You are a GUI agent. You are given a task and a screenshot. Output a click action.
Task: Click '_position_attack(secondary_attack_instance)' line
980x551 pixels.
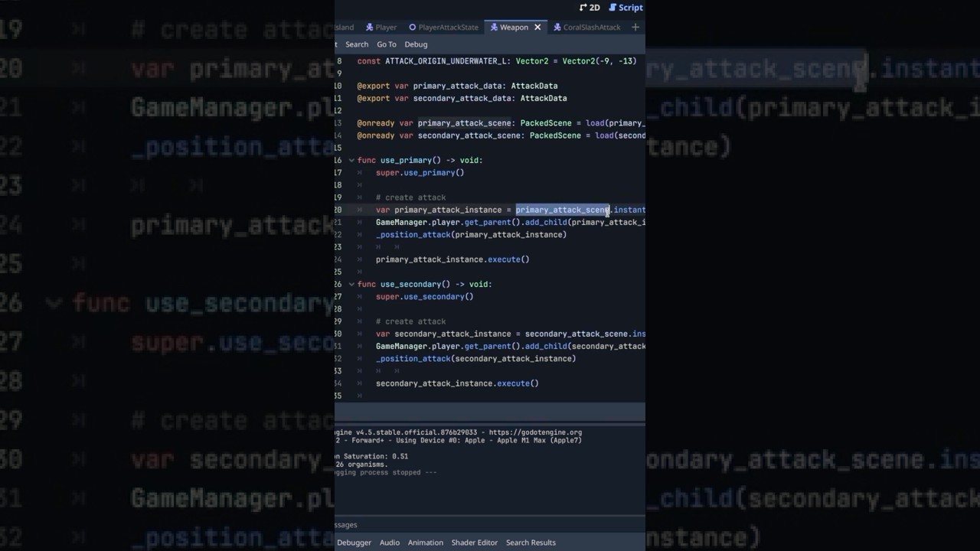(x=475, y=359)
